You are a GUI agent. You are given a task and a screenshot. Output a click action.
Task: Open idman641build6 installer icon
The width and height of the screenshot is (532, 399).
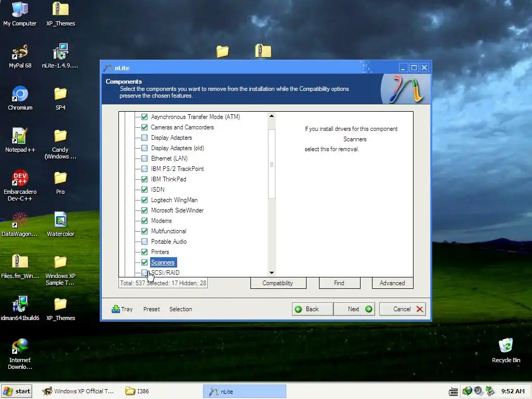[20, 309]
